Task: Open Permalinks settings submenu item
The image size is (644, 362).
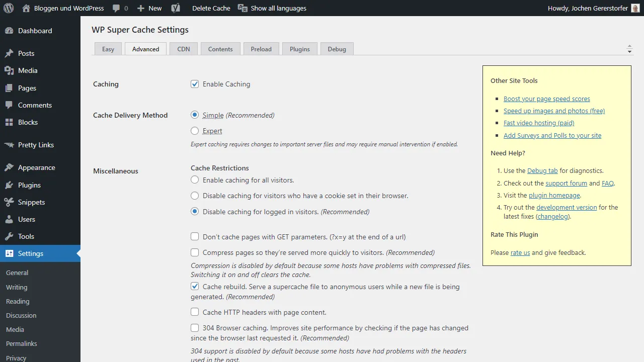Action: (x=22, y=343)
